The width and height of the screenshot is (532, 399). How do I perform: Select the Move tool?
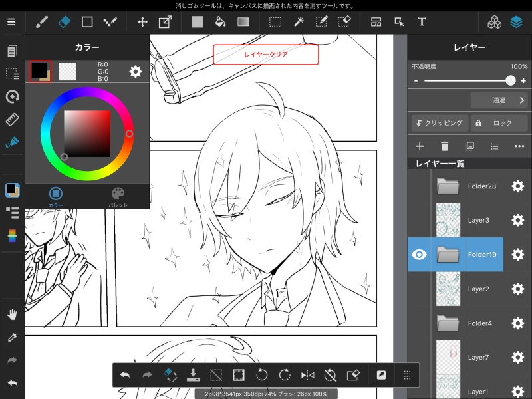[x=142, y=22]
